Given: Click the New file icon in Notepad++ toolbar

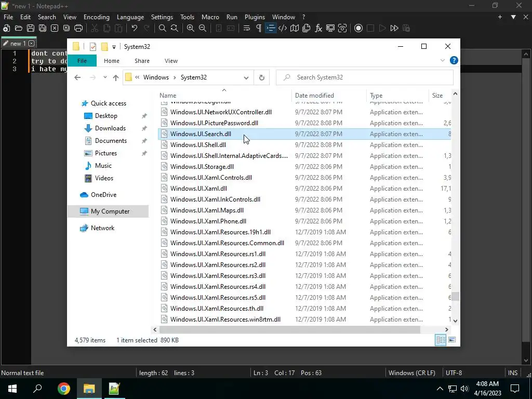Looking at the screenshot, I should (x=6, y=28).
